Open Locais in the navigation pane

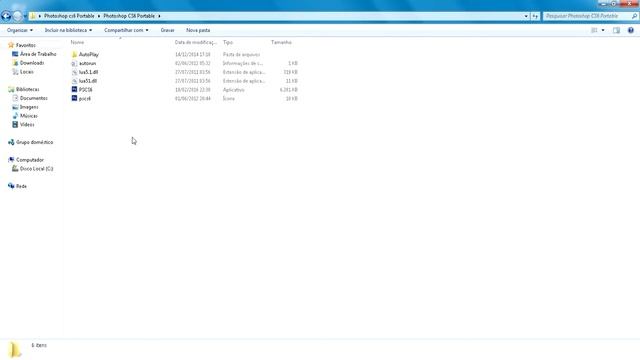[x=27, y=72]
